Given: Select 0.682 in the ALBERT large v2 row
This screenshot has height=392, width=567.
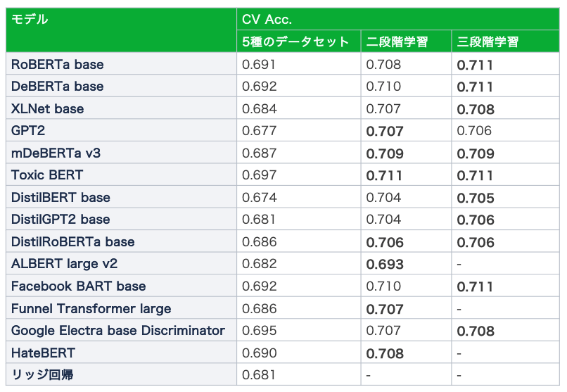Looking at the screenshot, I should 260,264.
